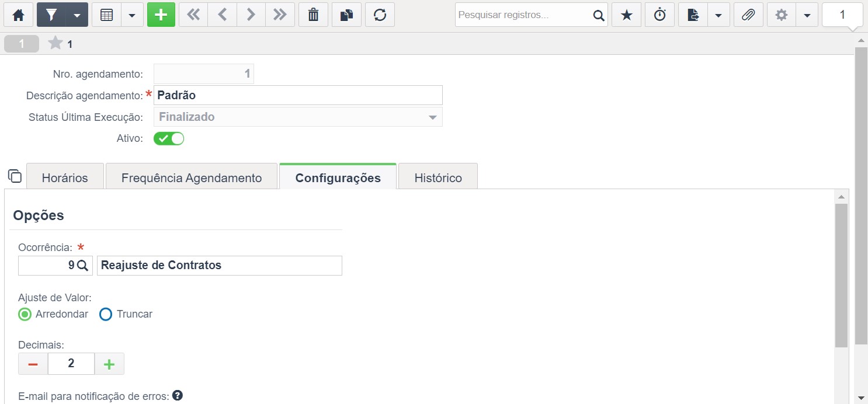Run search with magnifier icon
This screenshot has width=868, height=404.
click(599, 15)
